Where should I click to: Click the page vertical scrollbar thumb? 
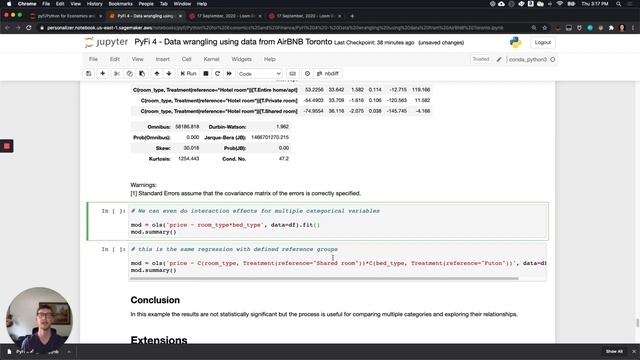637,322
